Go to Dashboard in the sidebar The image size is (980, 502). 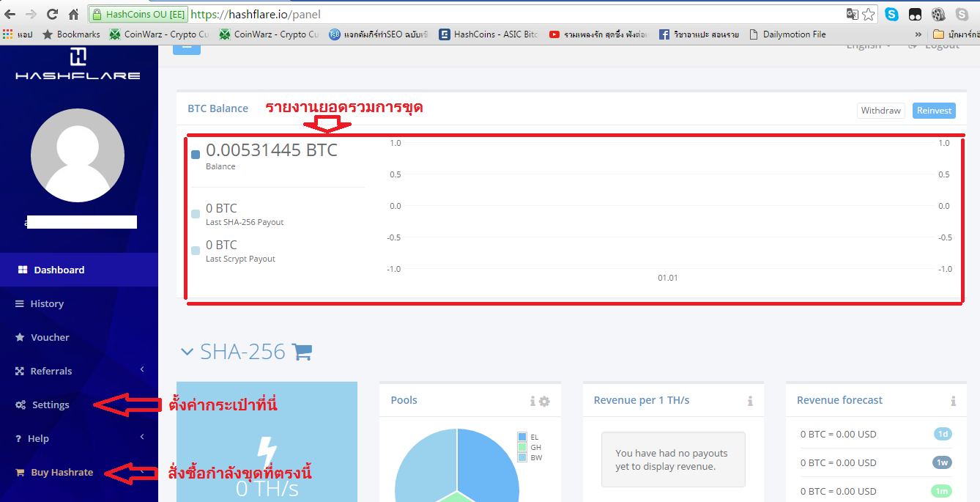[x=79, y=270]
